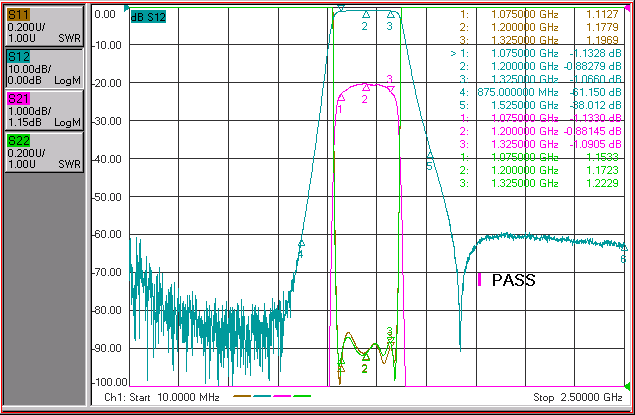Click the active marker 1 readout row
Viewport: 635px width, 415px height.
535,53
